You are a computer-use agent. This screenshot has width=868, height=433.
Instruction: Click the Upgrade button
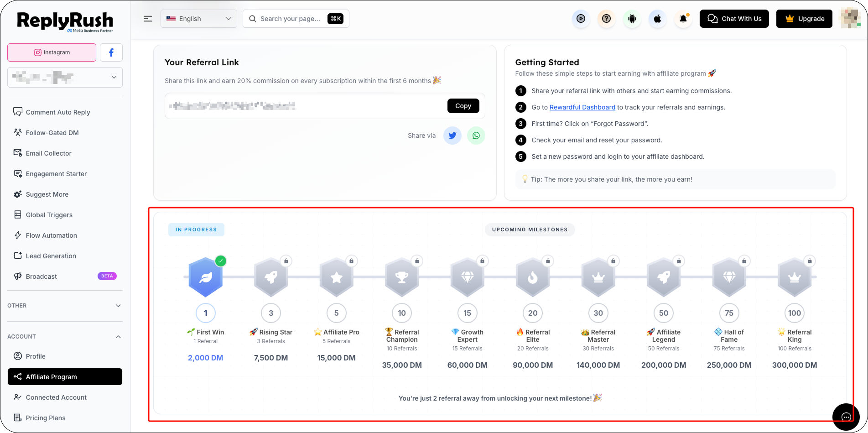pyautogui.click(x=805, y=19)
